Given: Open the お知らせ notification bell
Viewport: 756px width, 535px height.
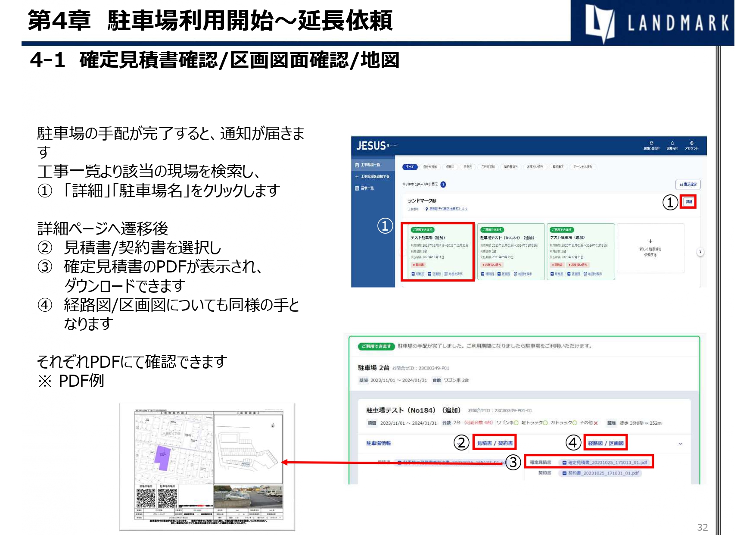Looking at the screenshot, I should coord(672,145).
